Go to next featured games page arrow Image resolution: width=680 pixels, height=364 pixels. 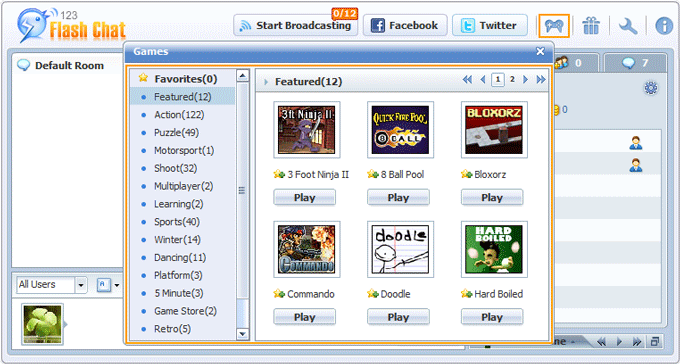point(526,79)
